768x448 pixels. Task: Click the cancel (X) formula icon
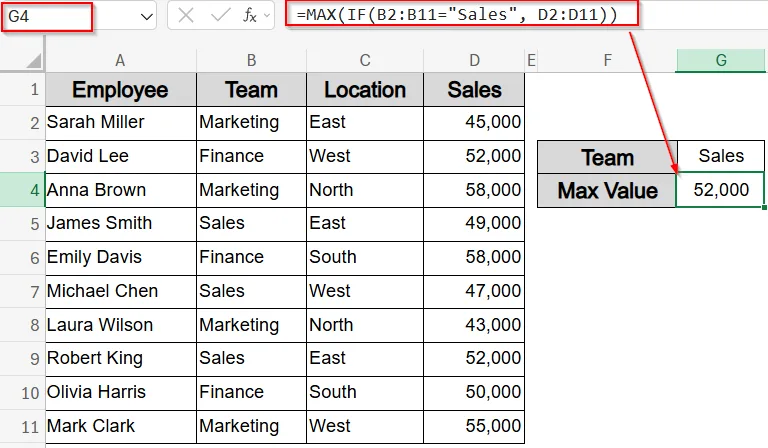point(186,16)
